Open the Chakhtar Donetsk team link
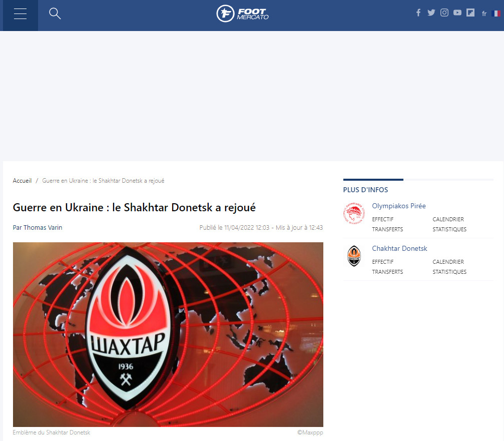Image resolution: width=504 pixels, height=441 pixels. click(399, 249)
